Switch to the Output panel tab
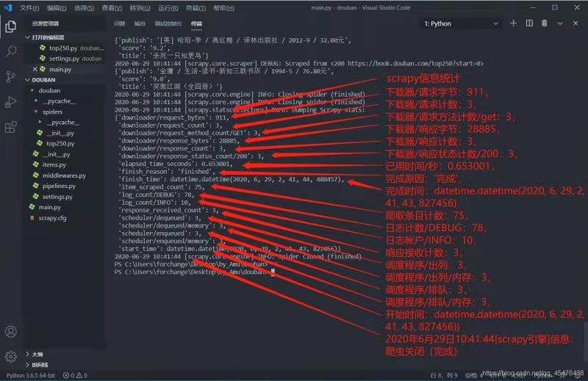The height and width of the screenshot is (381, 588). coord(140,23)
